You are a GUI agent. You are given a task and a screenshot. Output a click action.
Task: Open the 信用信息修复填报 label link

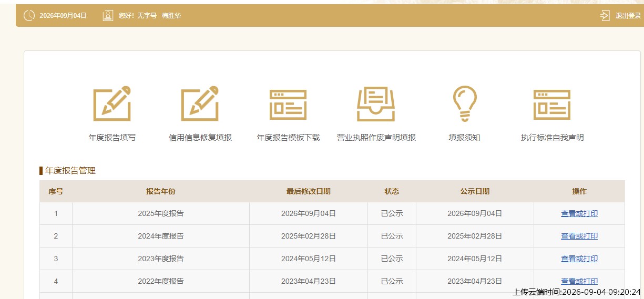click(x=200, y=138)
